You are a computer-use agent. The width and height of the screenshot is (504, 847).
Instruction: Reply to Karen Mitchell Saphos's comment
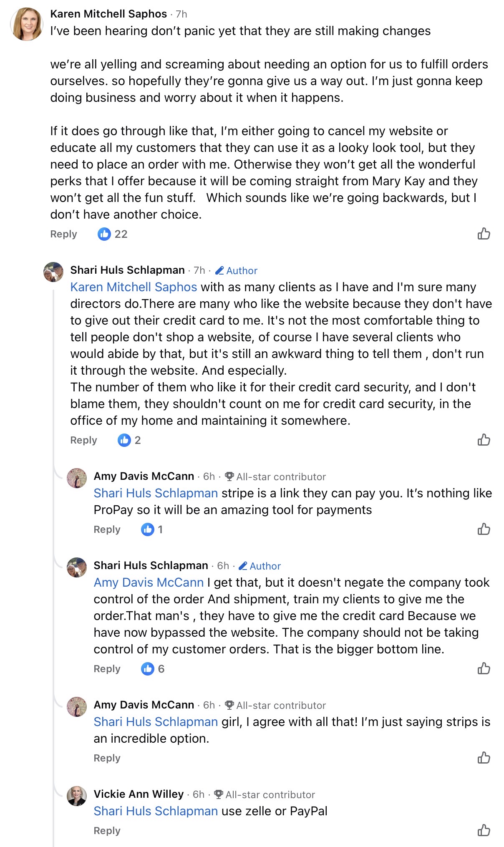tap(63, 234)
